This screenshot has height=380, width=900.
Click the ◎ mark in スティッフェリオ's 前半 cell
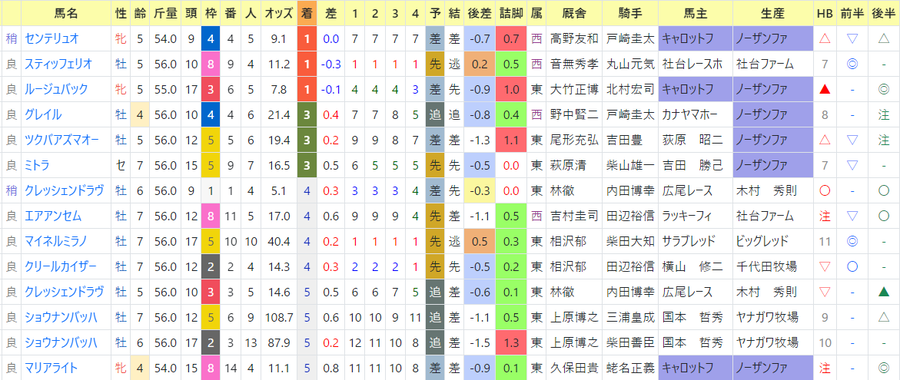[x=852, y=64]
